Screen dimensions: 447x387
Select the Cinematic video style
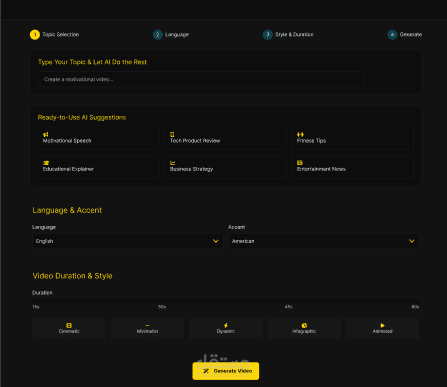[69, 328]
